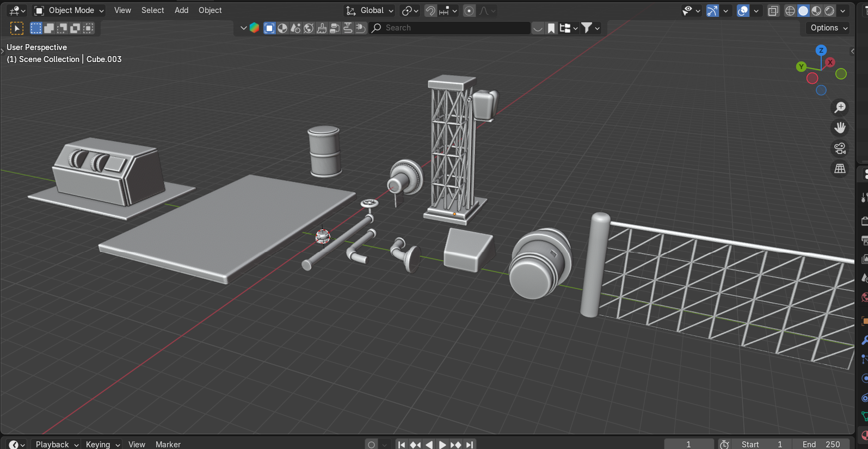This screenshot has width=868, height=449.
Task: Expand gizmo options dropdown arrow
Action: (x=725, y=10)
